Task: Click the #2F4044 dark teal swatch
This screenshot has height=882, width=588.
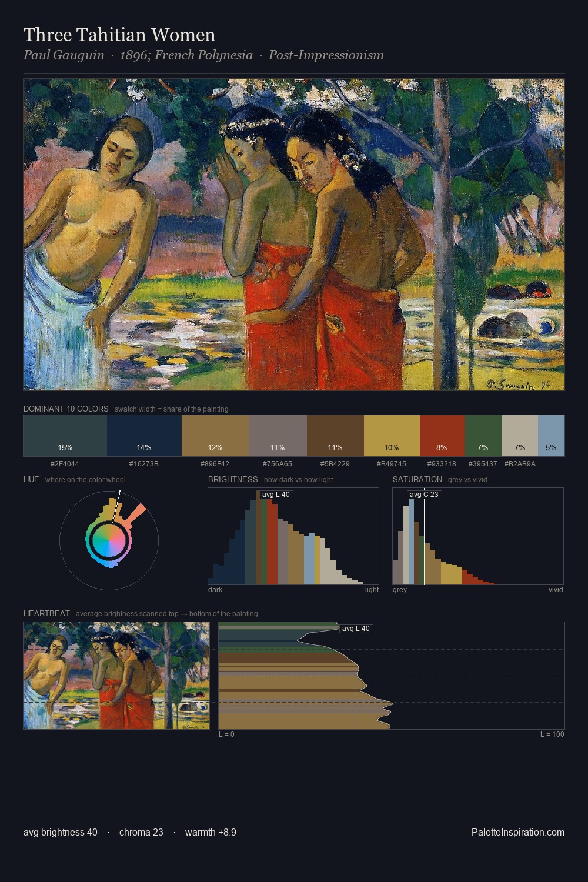Action: pyautogui.click(x=65, y=436)
